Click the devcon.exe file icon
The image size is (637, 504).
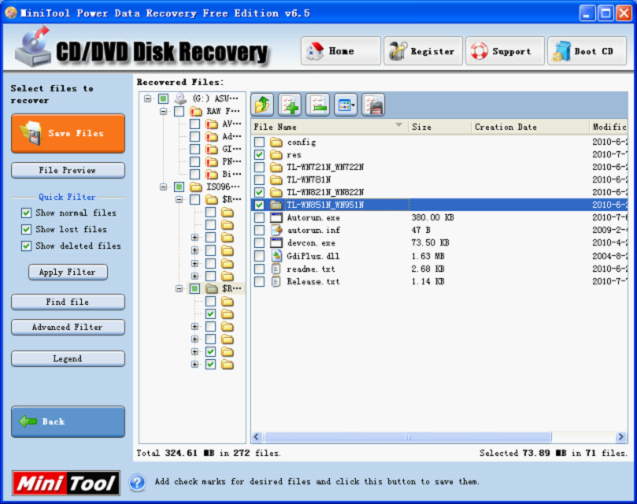coord(276,243)
